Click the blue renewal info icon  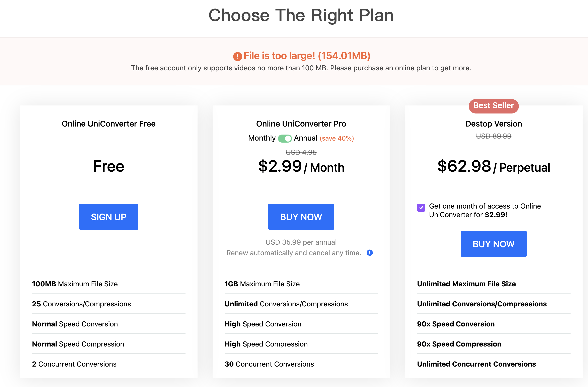pos(370,253)
